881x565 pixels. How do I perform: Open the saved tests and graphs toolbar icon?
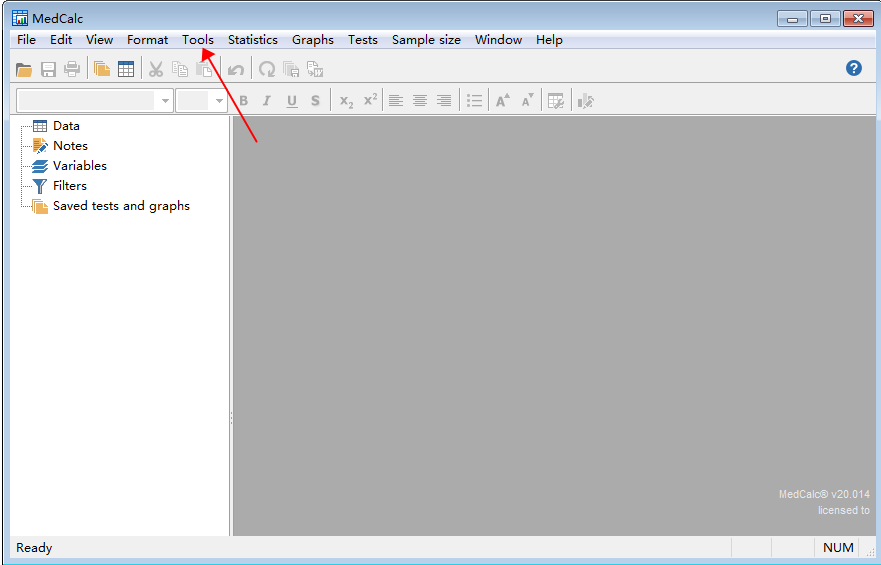coord(102,70)
